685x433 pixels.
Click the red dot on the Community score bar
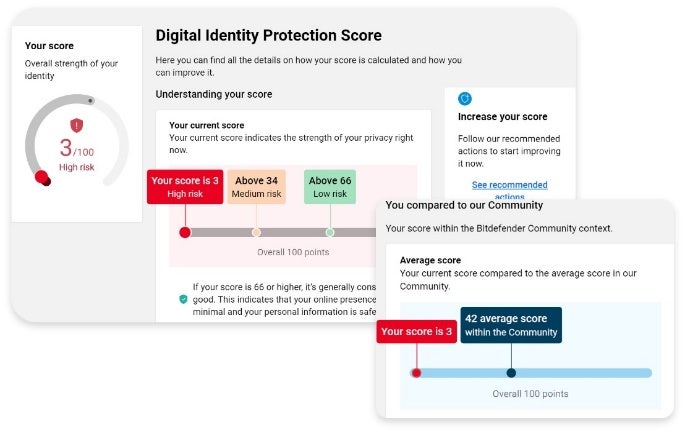[x=416, y=373]
